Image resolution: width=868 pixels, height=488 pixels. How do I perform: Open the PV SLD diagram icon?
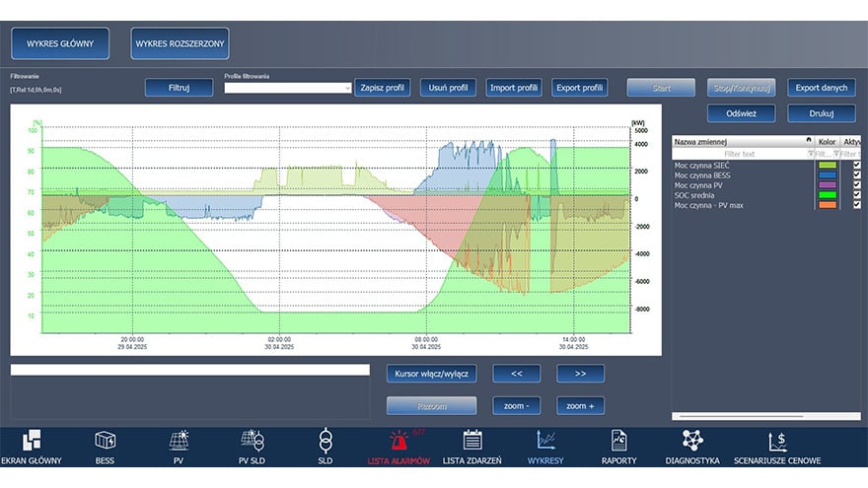coord(252,440)
